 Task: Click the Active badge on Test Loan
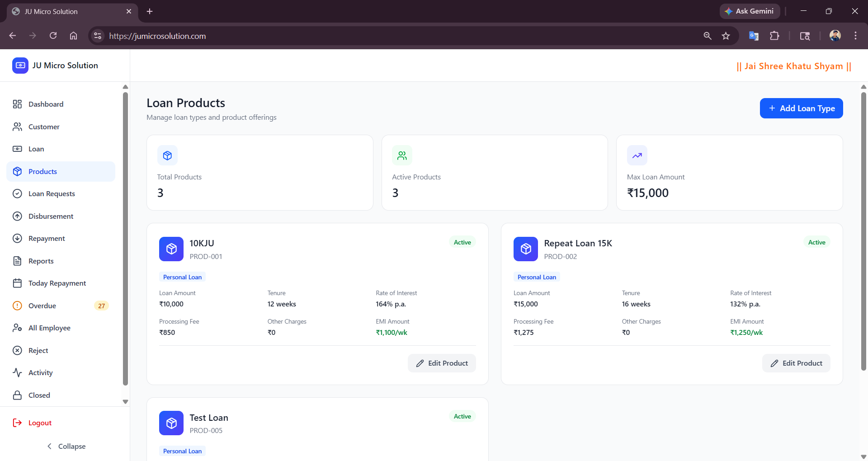(462, 417)
